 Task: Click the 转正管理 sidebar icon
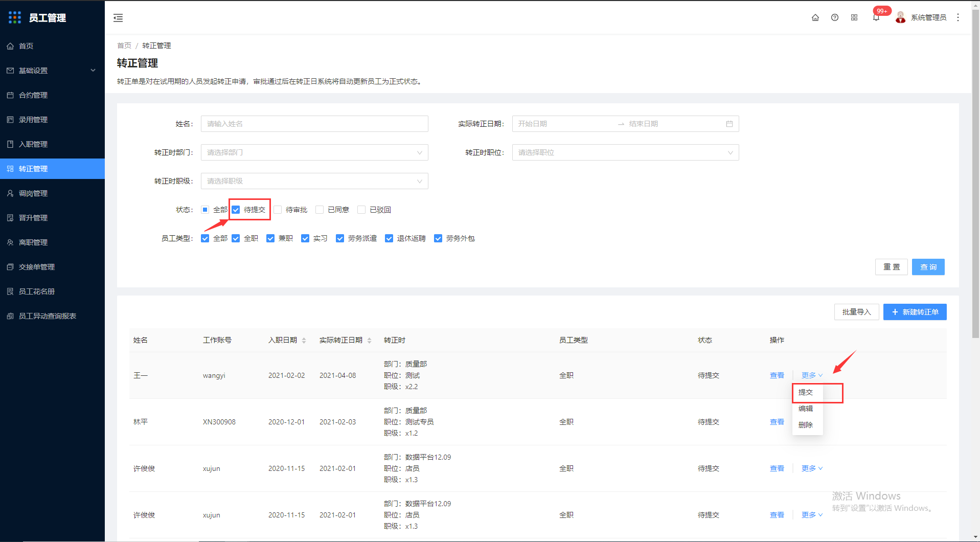coord(10,169)
